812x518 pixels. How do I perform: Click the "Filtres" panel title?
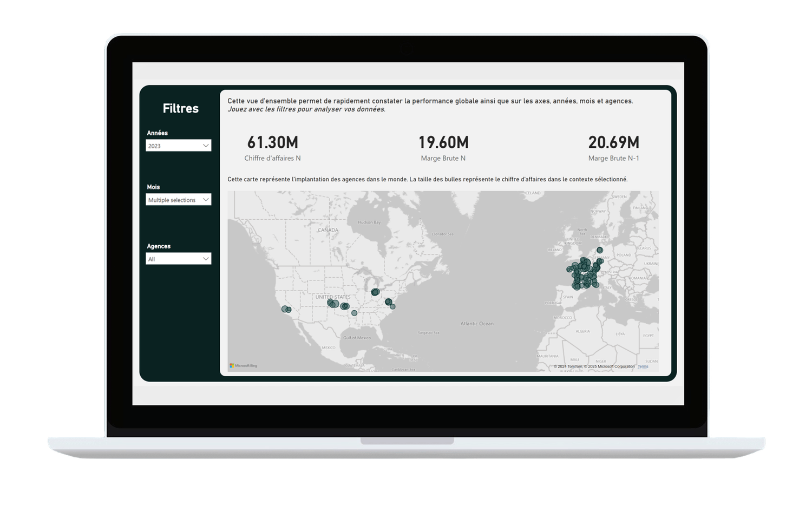tap(181, 108)
